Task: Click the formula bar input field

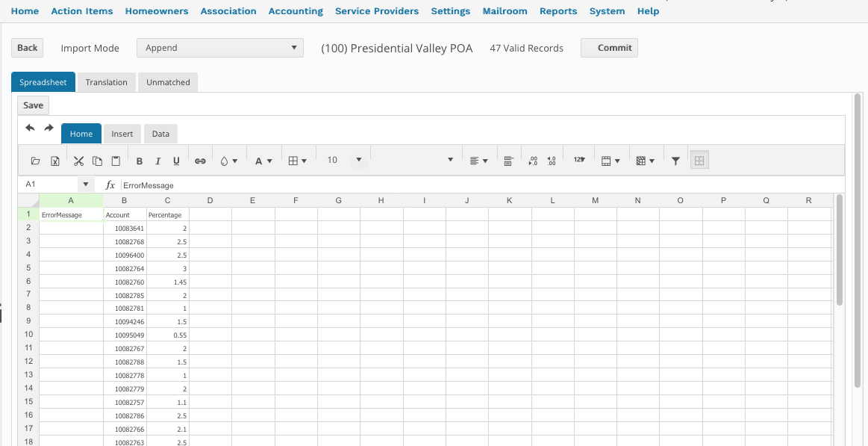Action: 481,185
